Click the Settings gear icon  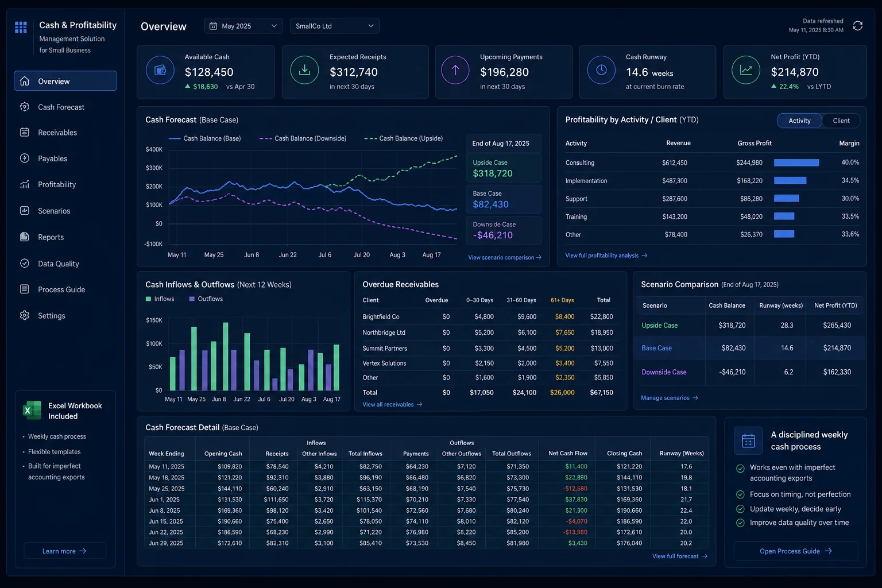25,315
